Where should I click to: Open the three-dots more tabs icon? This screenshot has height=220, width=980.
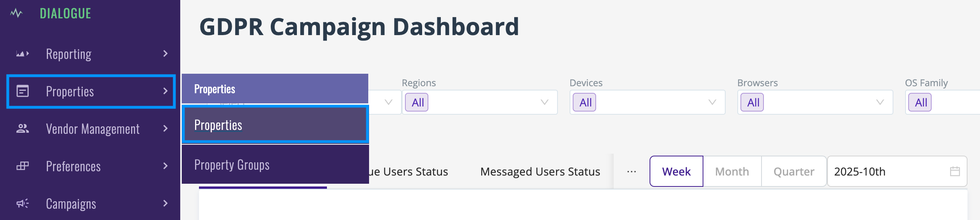tap(632, 172)
